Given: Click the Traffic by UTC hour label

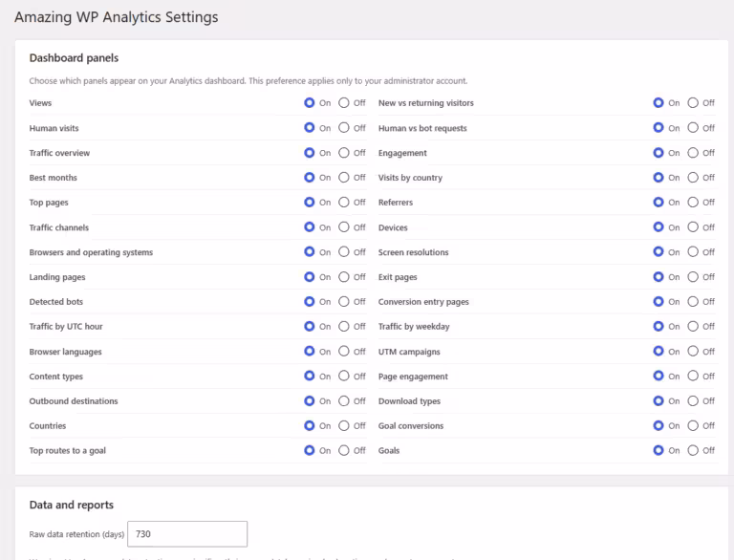Looking at the screenshot, I should pos(66,327).
